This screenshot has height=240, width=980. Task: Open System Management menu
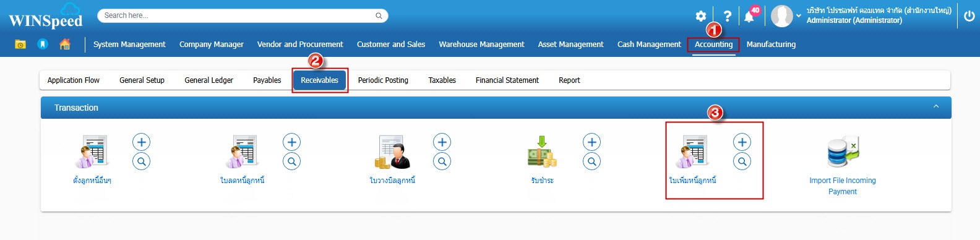tap(129, 45)
